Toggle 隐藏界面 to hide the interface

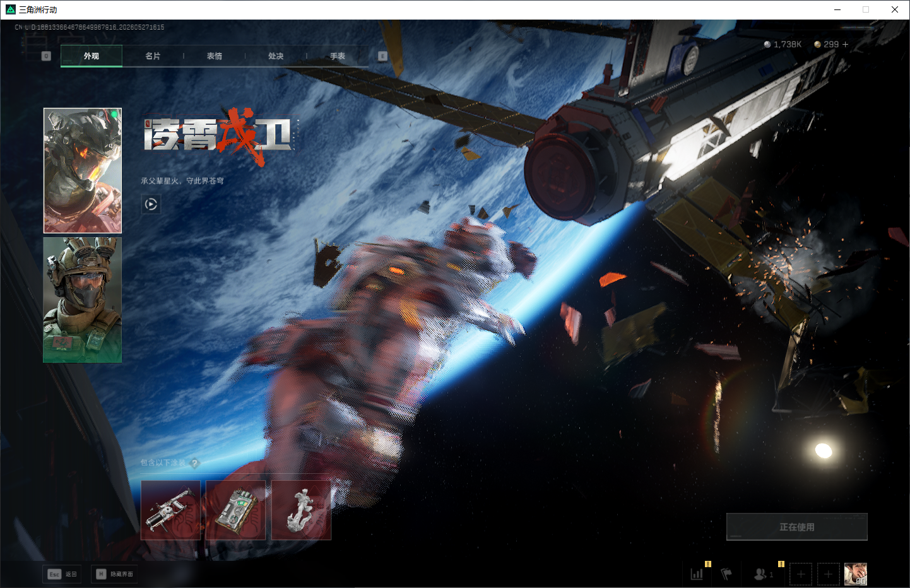114,574
